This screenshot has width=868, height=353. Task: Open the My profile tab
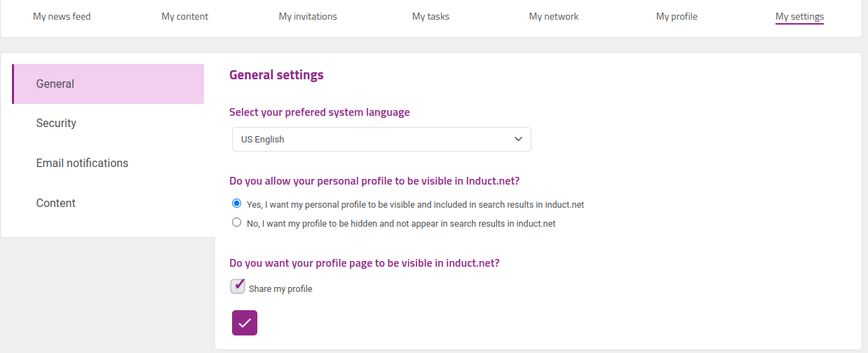point(677,16)
